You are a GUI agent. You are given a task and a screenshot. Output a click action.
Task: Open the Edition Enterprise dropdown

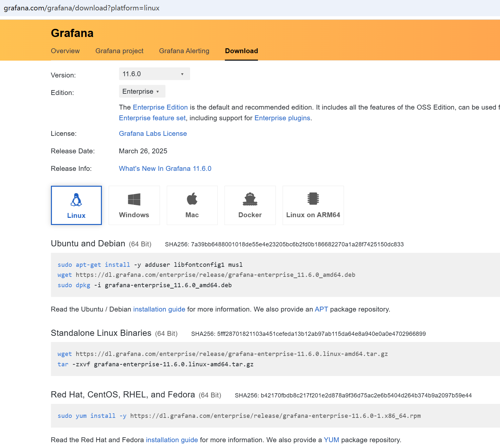pos(142,91)
